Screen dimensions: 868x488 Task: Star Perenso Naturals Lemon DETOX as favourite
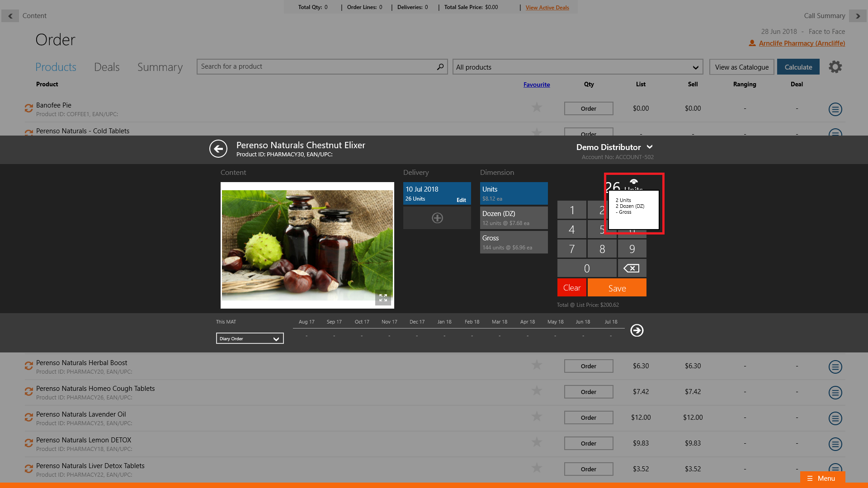(x=537, y=442)
